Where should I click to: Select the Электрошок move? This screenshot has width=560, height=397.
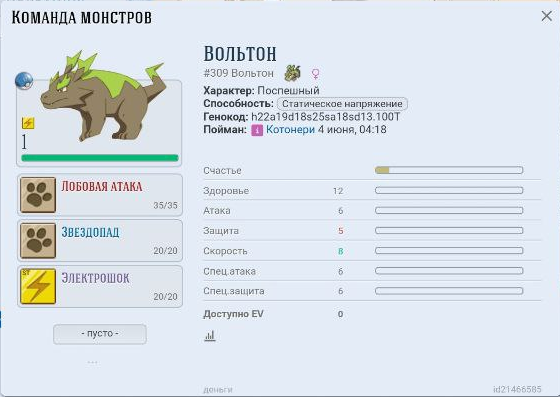coord(100,286)
